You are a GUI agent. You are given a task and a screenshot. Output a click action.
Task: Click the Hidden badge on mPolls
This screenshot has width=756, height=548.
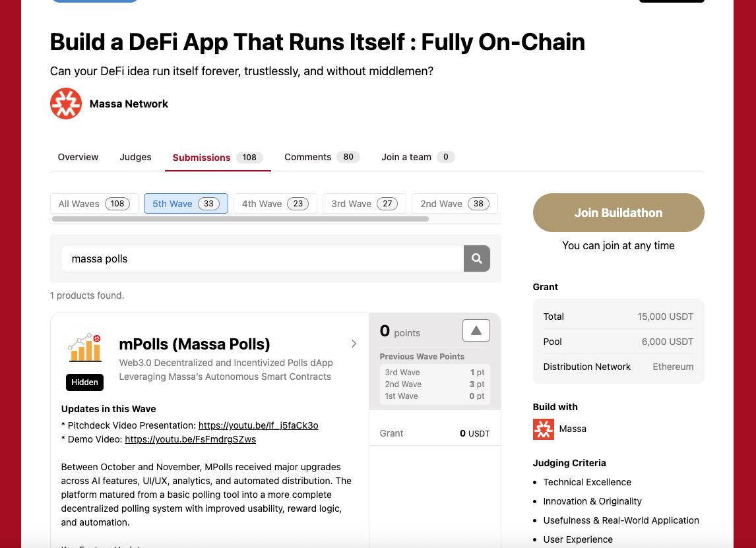click(85, 382)
